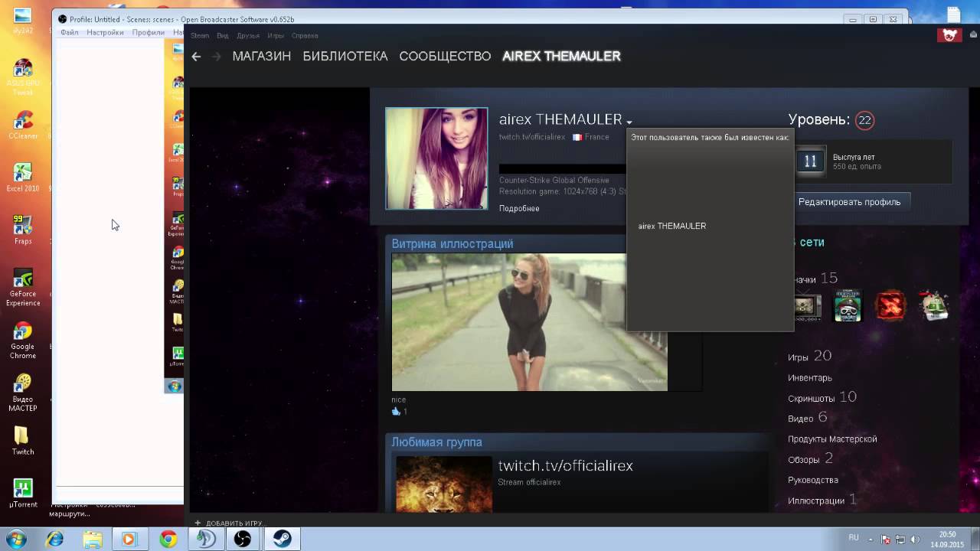
Task: Launch Internet Explorer from taskbar
Action: [x=54, y=539]
